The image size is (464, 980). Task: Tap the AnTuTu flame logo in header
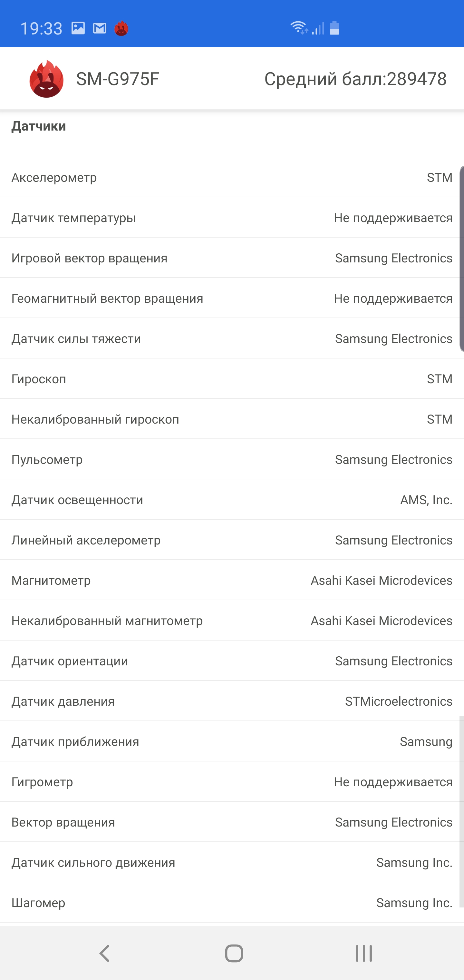coord(46,79)
